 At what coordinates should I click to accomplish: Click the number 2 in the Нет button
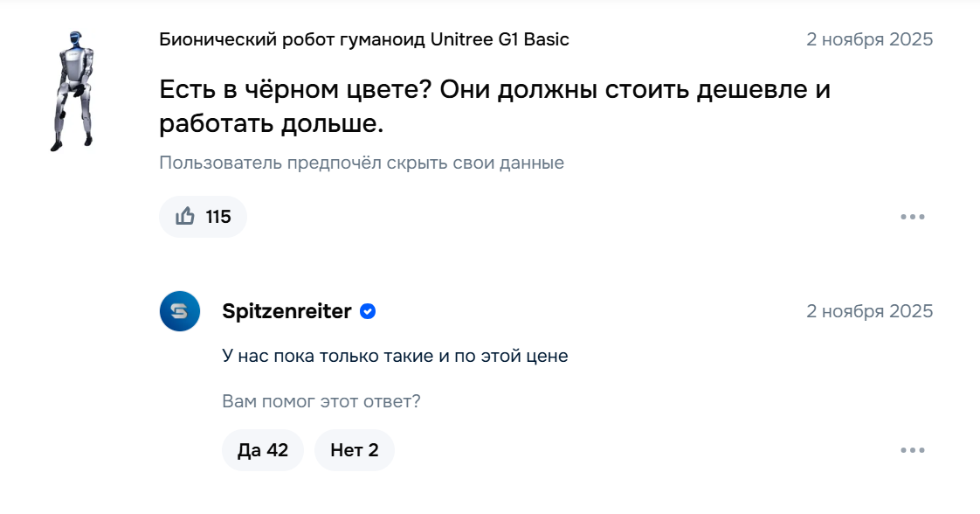tap(373, 450)
